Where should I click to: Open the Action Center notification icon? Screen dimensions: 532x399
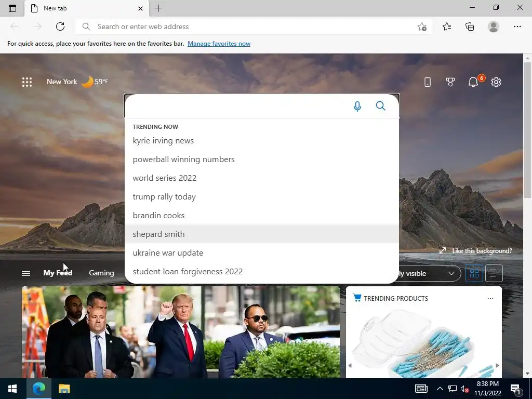click(515, 389)
